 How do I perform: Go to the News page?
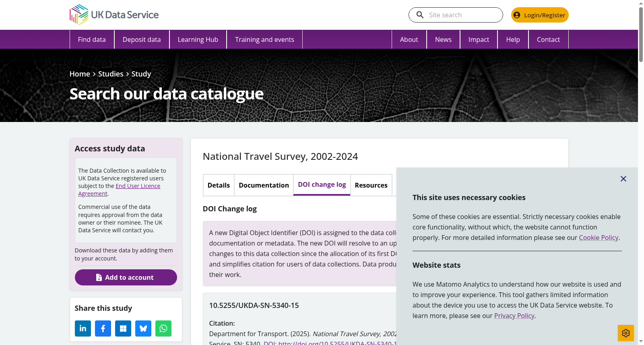point(443,39)
